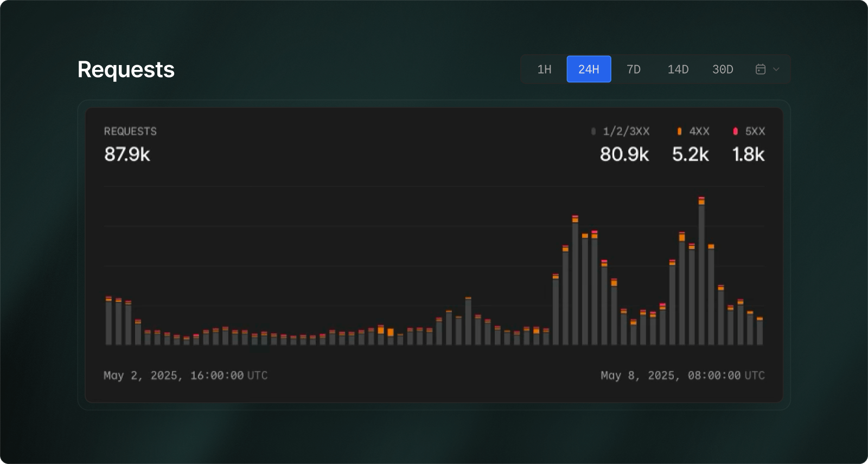Expand the custom date range chevron
868x464 pixels.
click(776, 69)
